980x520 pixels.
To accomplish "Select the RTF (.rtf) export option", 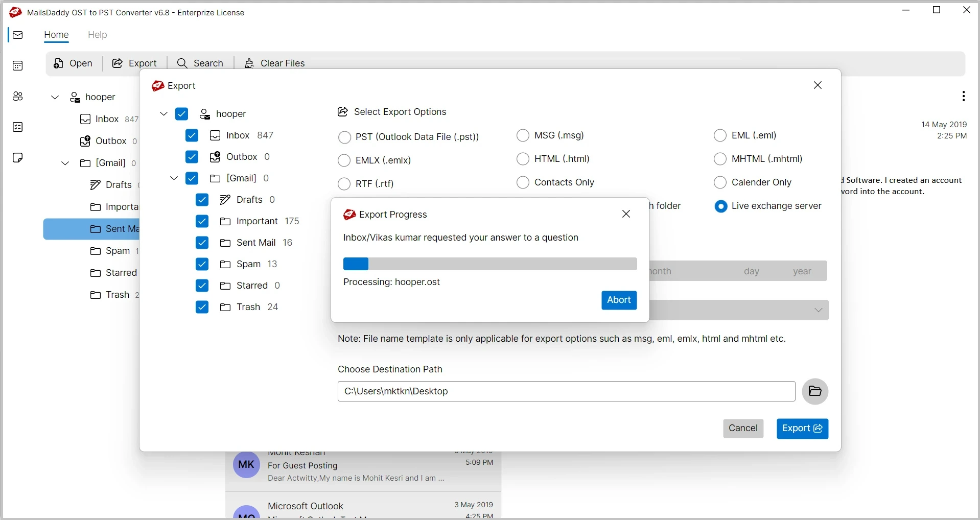I will pyautogui.click(x=344, y=184).
